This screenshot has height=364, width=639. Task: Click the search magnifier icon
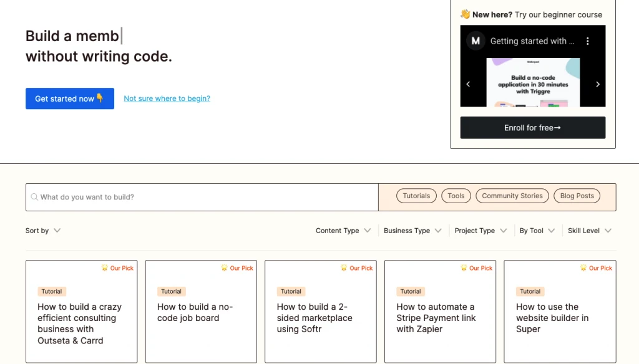[35, 197]
